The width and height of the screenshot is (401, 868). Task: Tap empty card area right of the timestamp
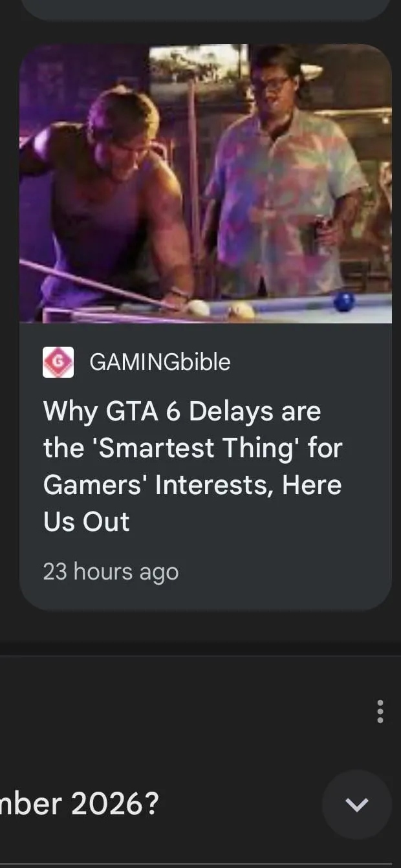click(x=285, y=572)
